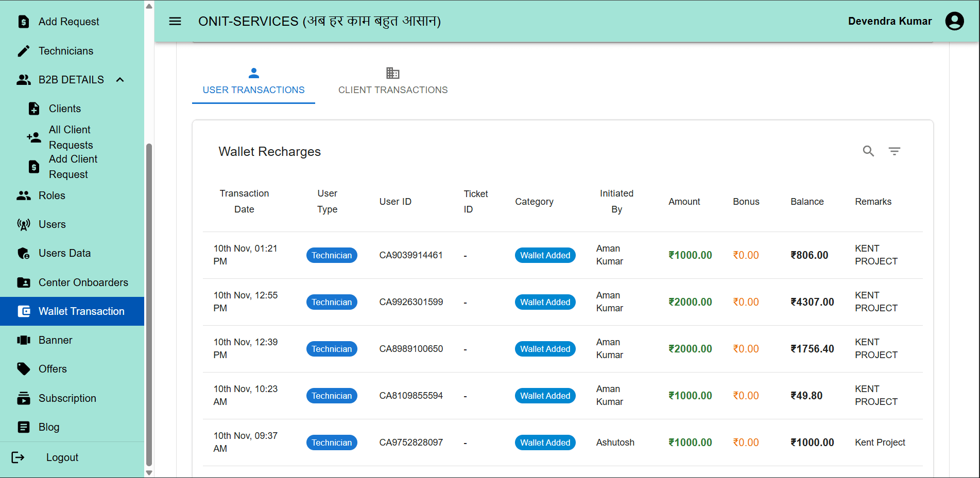Click the User ID column header
Viewport: 980px width, 478px height.
(x=396, y=202)
